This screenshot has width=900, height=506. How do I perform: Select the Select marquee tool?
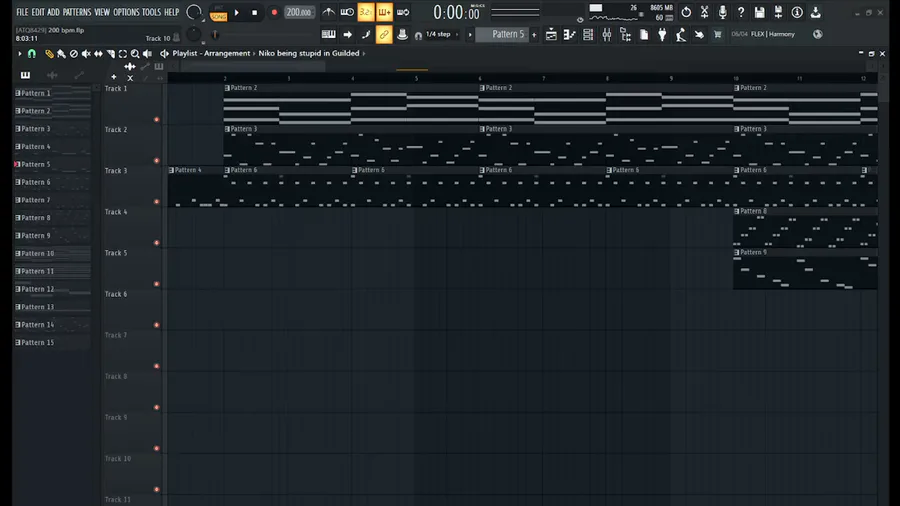123,53
